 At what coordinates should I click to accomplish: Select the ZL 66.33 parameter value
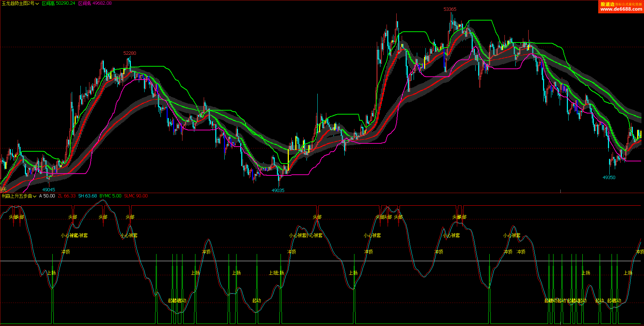pyautogui.click(x=67, y=196)
